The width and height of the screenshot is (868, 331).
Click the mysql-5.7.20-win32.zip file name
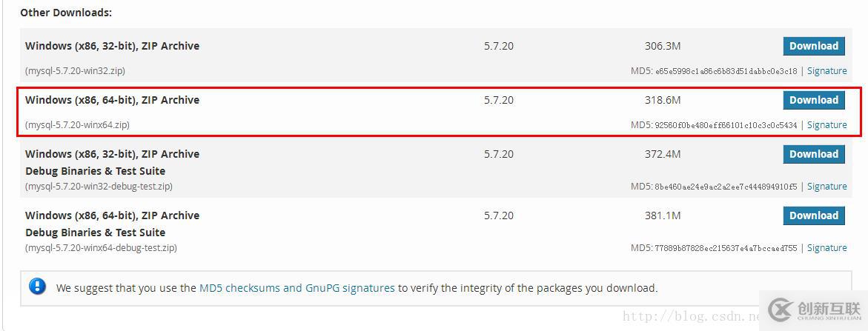pos(75,71)
